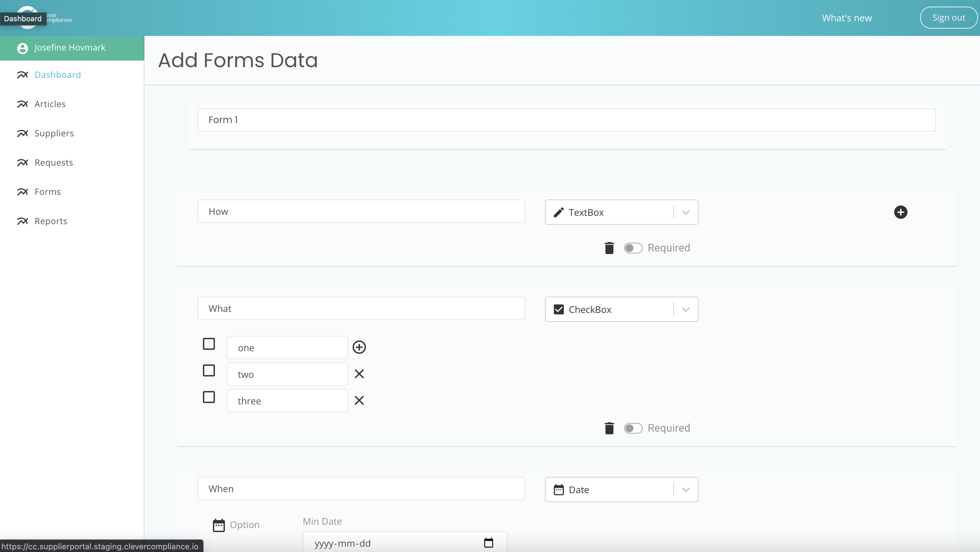The width and height of the screenshot is (980, 552).
Task: Click the 'When' question text field
Action: coord(361,488)
